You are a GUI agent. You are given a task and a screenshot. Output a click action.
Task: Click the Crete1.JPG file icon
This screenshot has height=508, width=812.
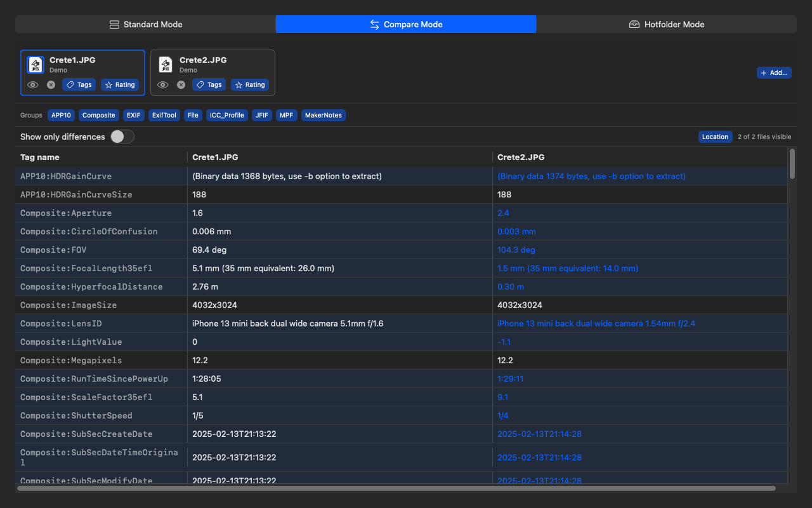(x=36, y=65)
